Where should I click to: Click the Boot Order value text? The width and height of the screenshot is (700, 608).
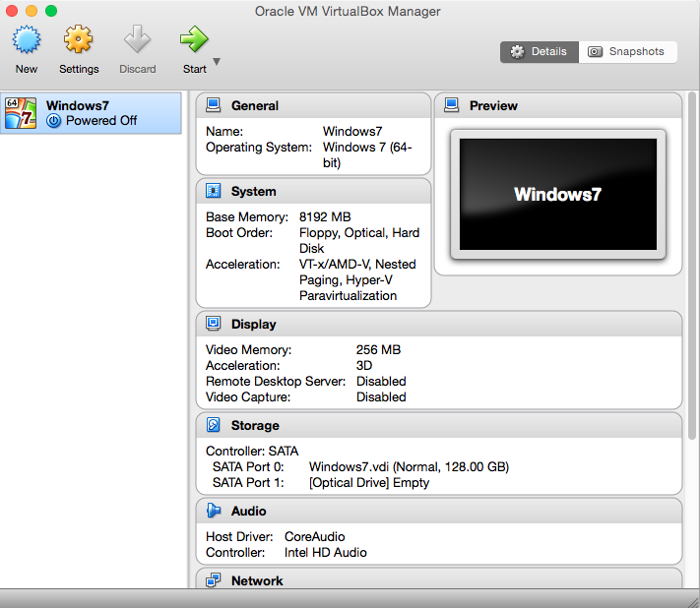[359, 240]
